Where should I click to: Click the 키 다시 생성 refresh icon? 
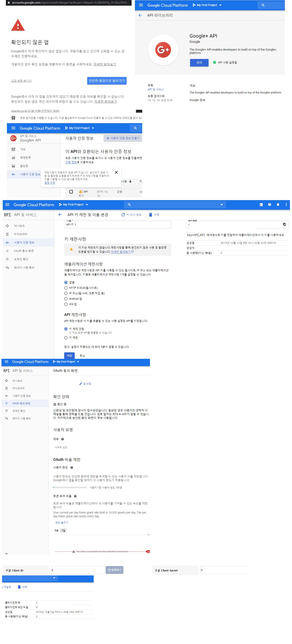[x=123, y=215]
